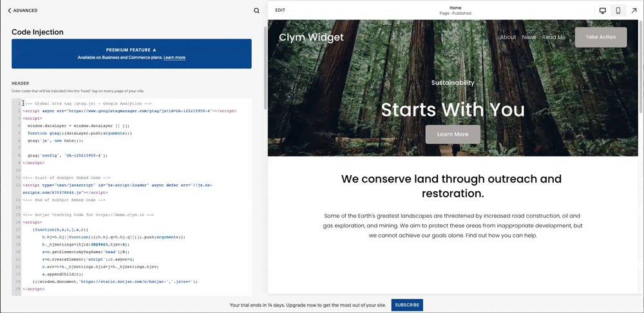Viewport: 644px width, 313px height.
Task: Expand preview with the arrow icon
Action: 634,11
